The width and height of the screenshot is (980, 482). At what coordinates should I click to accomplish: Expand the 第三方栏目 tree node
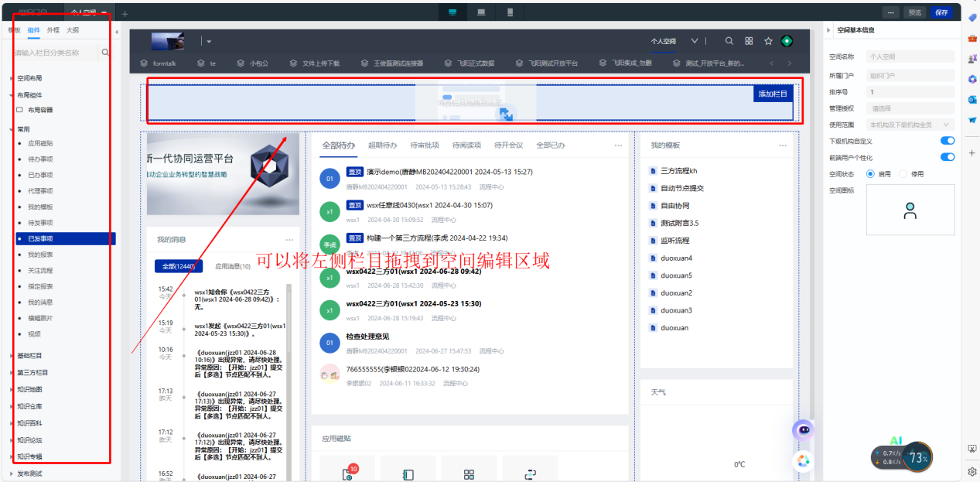12,372
